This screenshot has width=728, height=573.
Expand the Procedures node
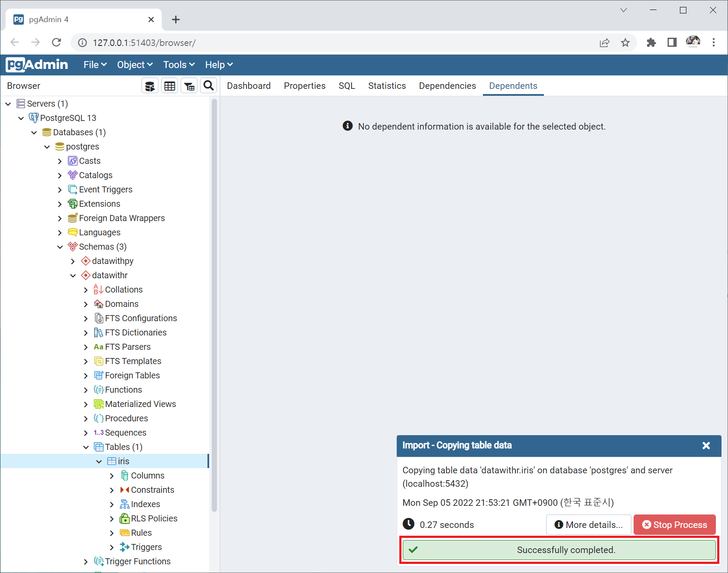86,418
